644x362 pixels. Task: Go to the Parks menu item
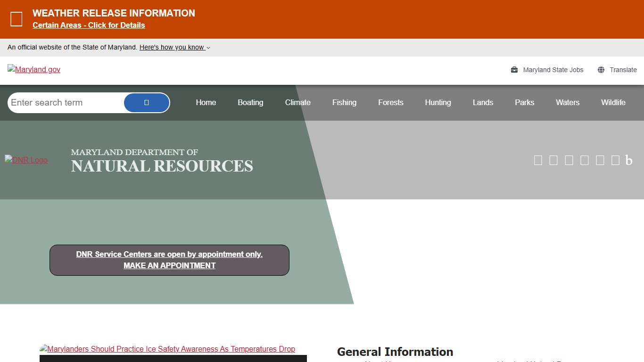click(524, 102)
